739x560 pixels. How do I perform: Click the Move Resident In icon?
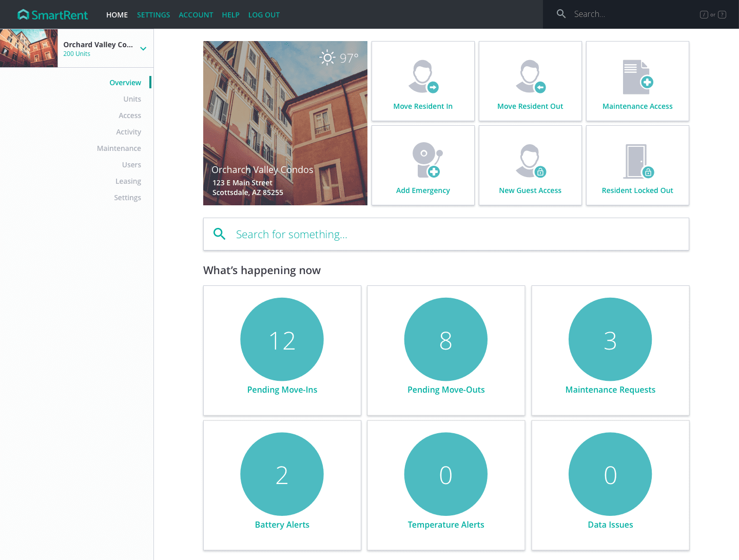[423, 76]
